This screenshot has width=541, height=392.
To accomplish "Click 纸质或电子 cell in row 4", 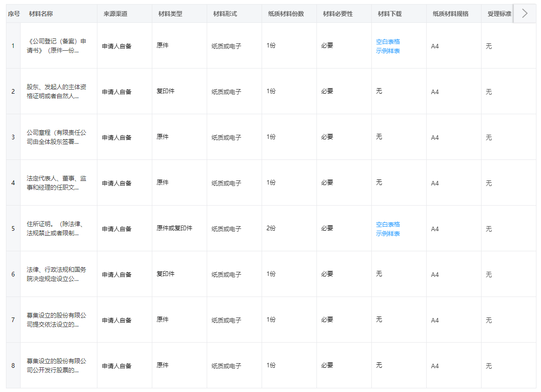I will [x=226, y=183].
